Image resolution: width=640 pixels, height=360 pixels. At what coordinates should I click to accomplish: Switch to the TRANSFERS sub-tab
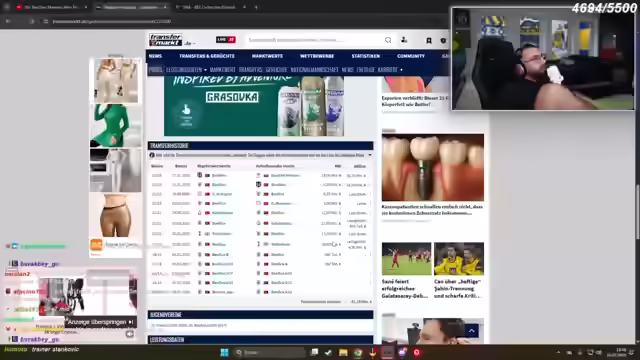click(251, 70)
